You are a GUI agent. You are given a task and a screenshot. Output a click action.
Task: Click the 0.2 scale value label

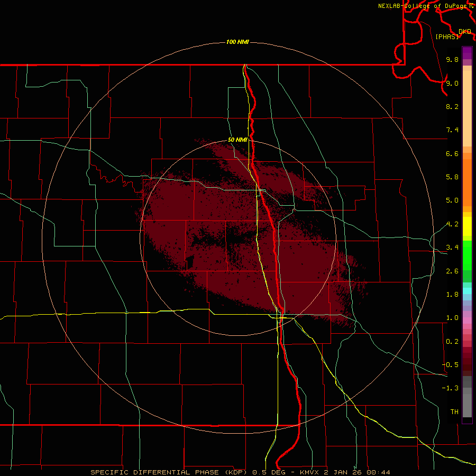pos(452,342)
